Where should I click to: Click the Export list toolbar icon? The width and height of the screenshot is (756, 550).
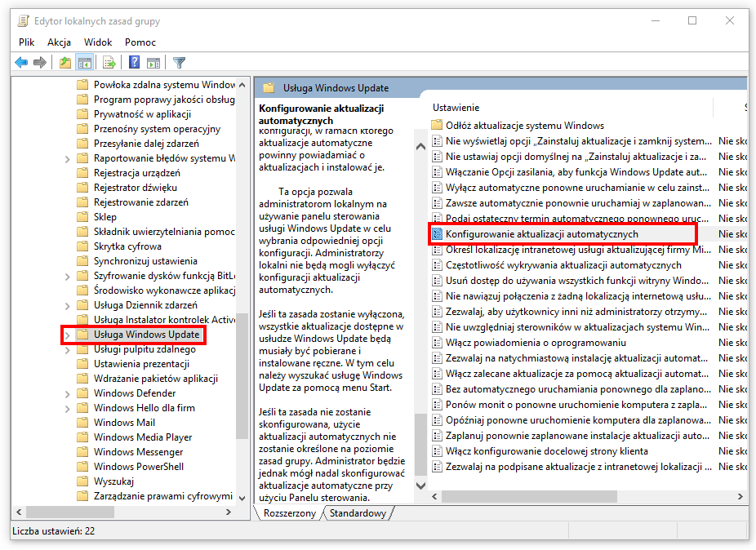(x=109, y=62)
